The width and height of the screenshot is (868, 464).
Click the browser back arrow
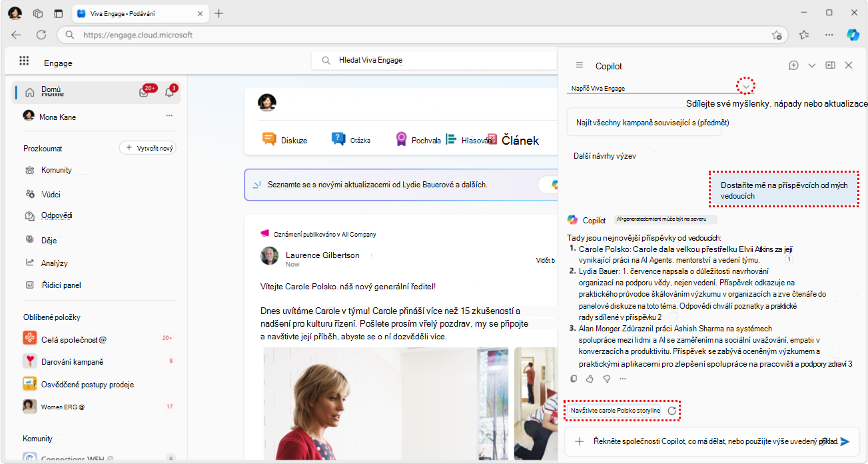point(16,35)
